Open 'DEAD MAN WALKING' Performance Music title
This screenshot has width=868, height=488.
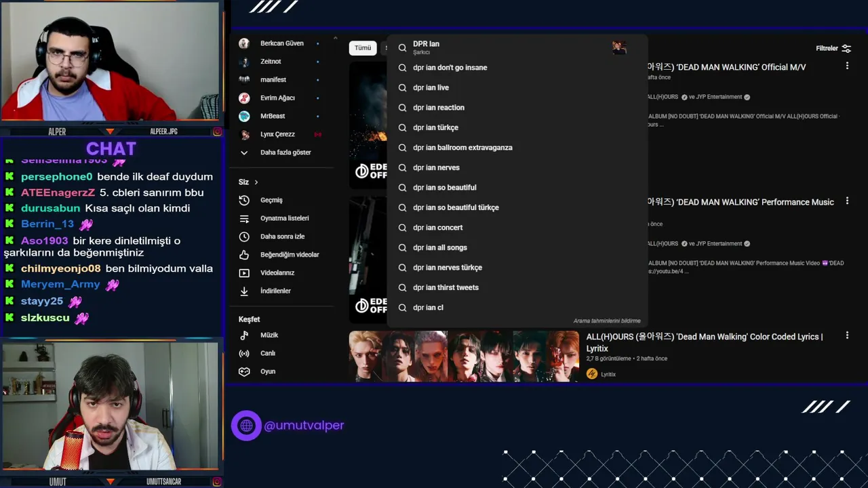pos(739,202)
